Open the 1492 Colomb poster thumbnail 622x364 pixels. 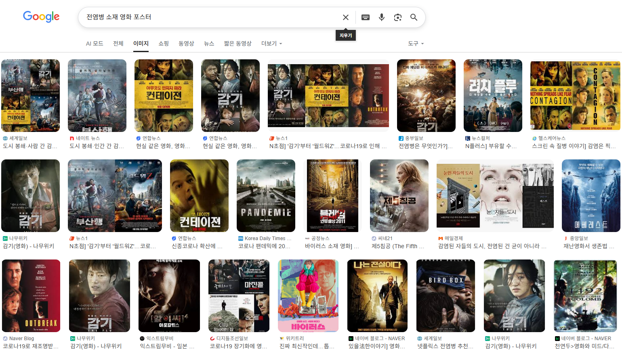click(585, 296)
